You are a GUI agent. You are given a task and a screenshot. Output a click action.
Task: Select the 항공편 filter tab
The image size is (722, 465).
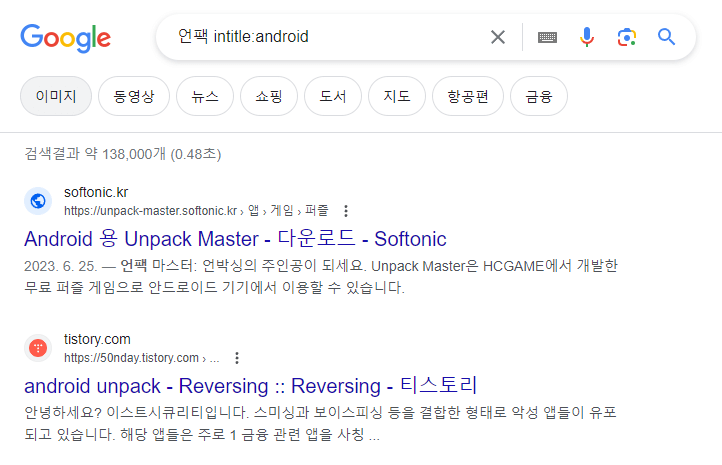[x=468, y=96]
